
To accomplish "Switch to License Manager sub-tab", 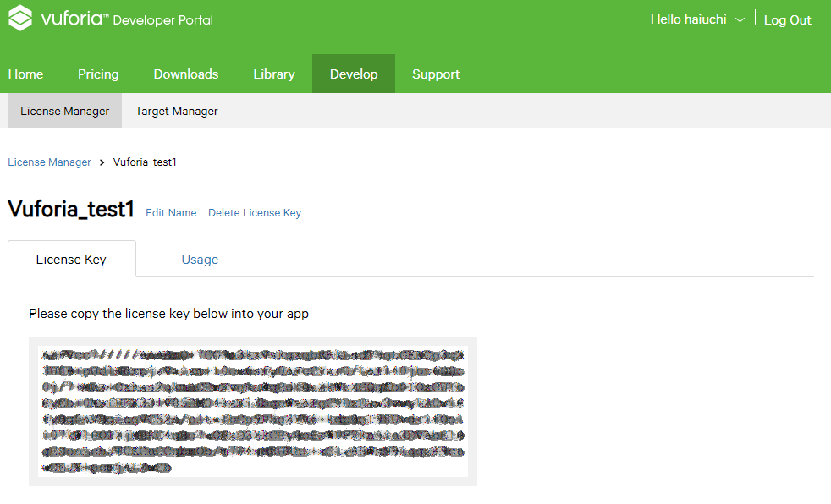I will (64, 111).
